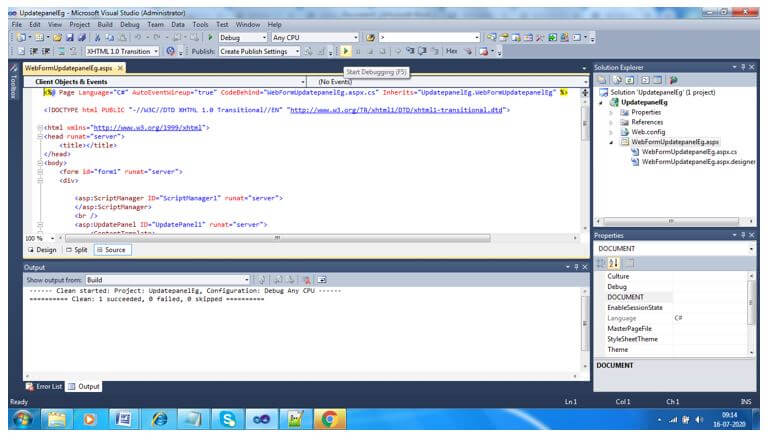Click the Copy icon in toolbar
The image size is (771, 440).
110,37
